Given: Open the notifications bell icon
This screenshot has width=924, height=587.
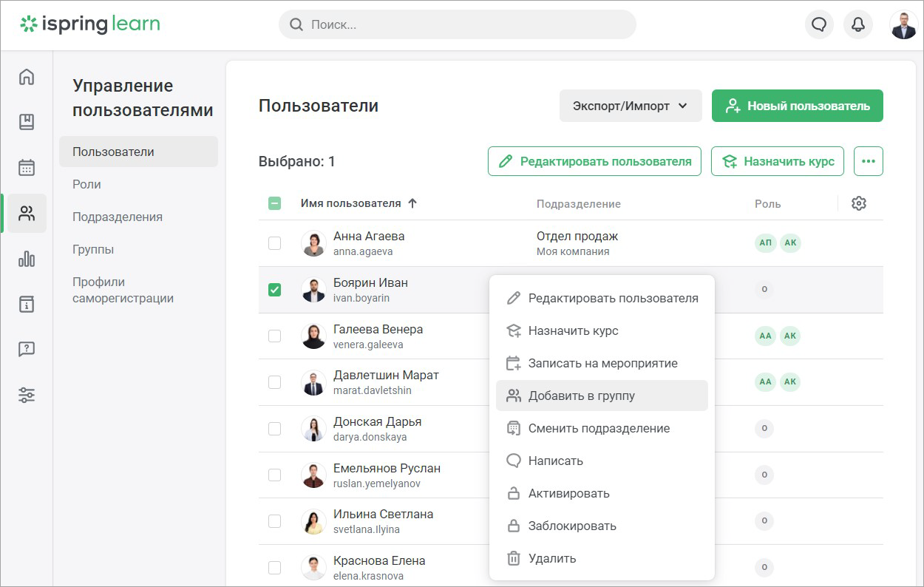Looking at the screenshot, I should [858, 24].
